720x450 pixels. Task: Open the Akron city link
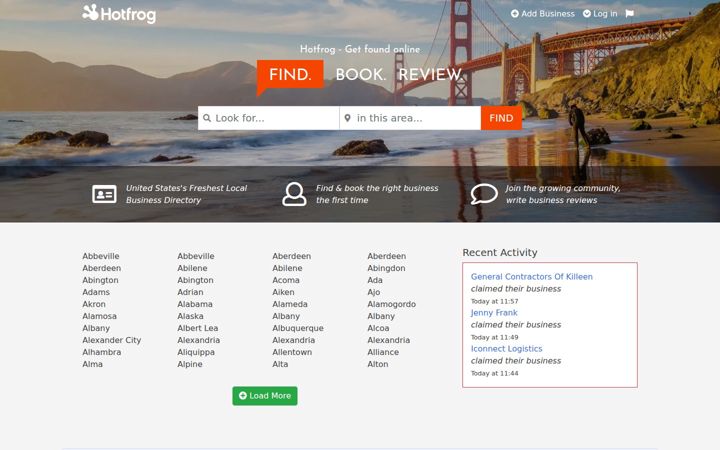(x=94, y=304)
